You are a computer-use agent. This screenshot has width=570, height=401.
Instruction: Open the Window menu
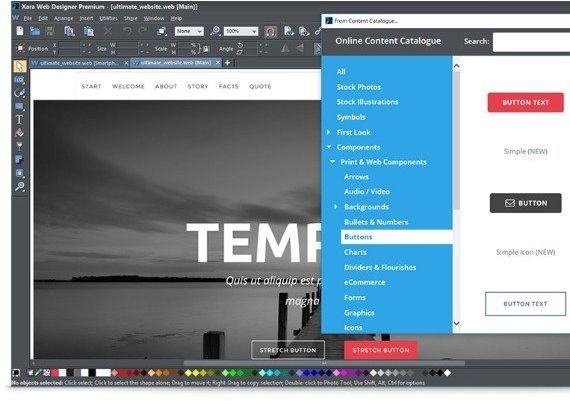click(154, 18)
